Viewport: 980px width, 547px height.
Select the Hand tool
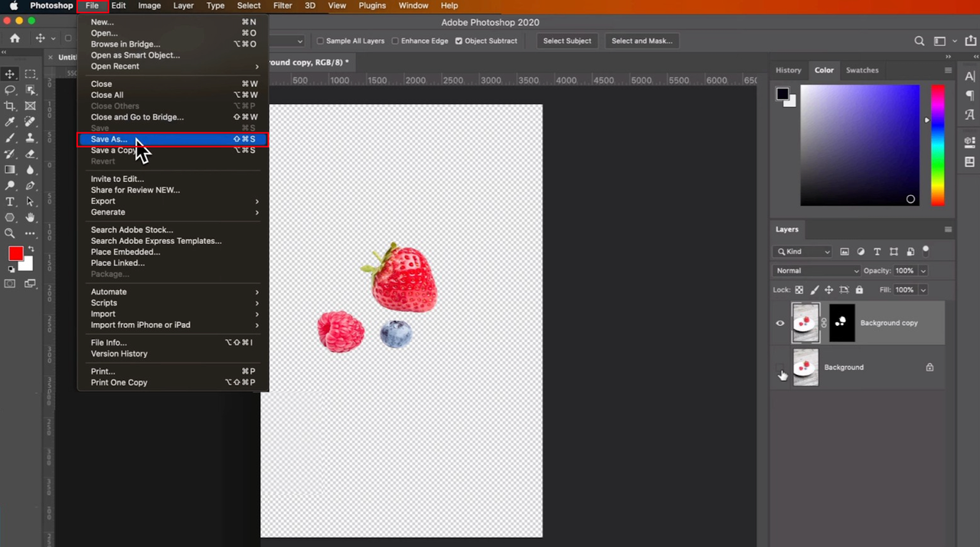coord(30,218)
